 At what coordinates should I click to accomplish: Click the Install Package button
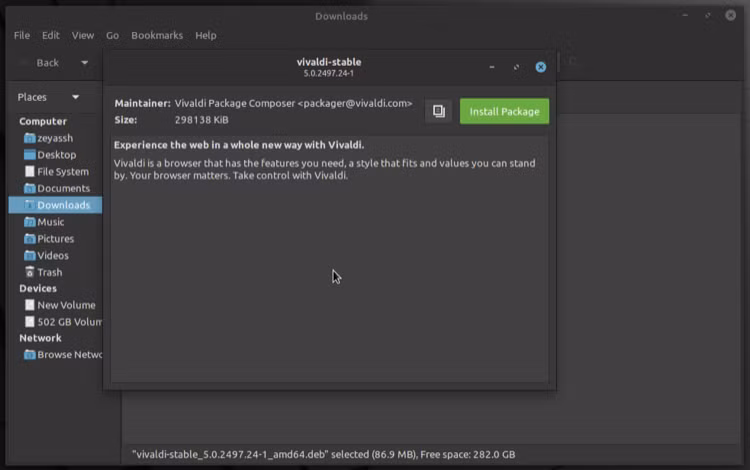(504, 111)
